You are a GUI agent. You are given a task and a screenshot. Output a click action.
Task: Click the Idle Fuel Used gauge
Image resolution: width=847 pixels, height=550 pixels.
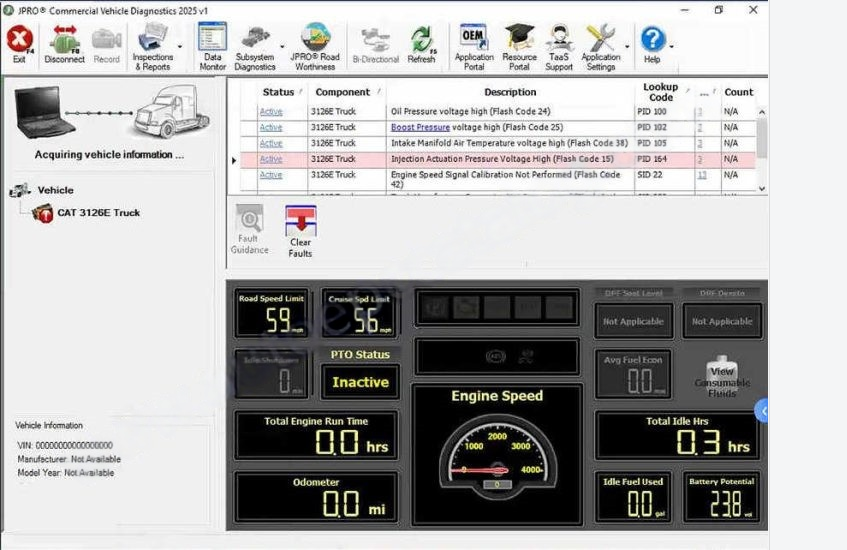tap(633, 498)
